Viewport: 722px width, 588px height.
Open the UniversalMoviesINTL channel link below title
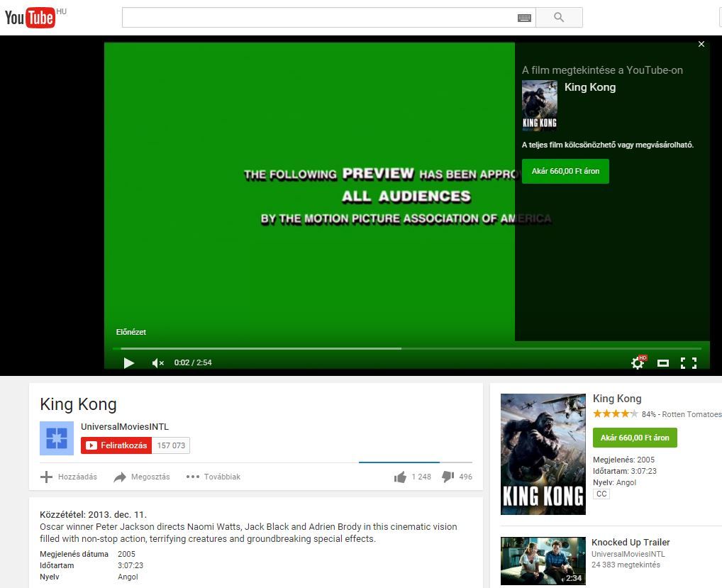coord(125,427)
